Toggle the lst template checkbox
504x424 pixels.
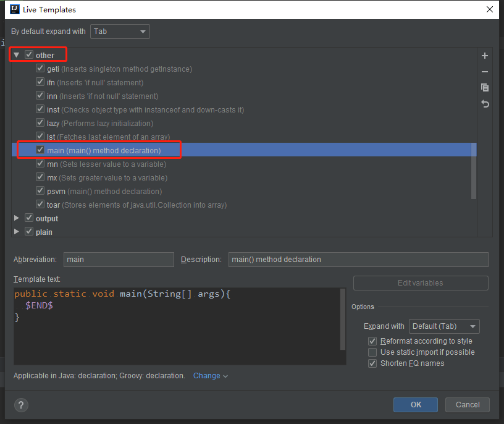40,136
